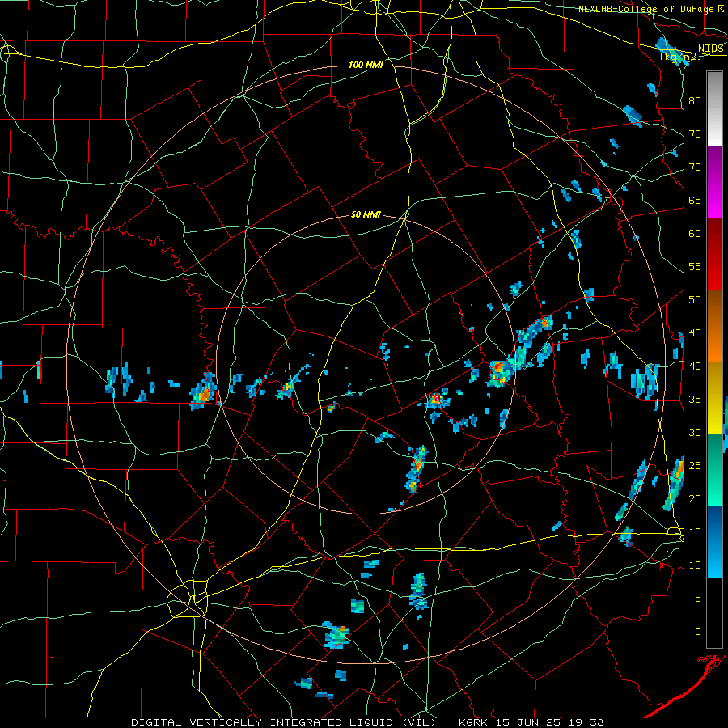Click the 0 value on the scale

pos(698,632)
